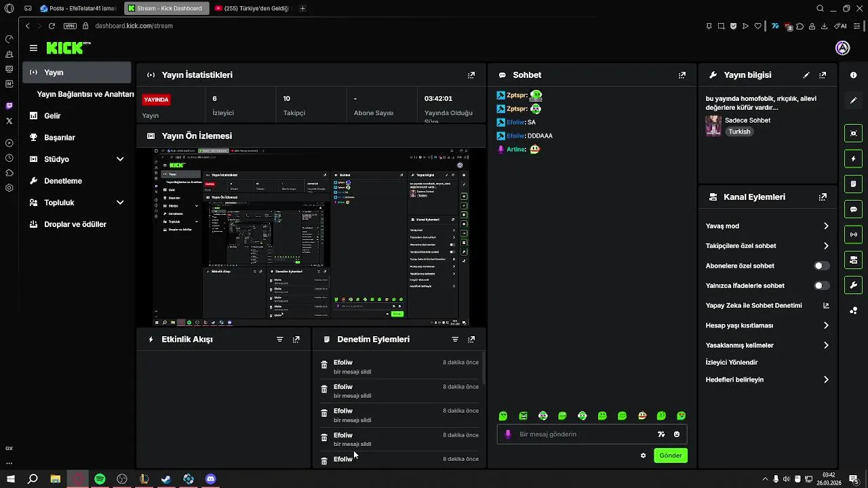Open Başarılar in the left sidebar

point(77,138)
